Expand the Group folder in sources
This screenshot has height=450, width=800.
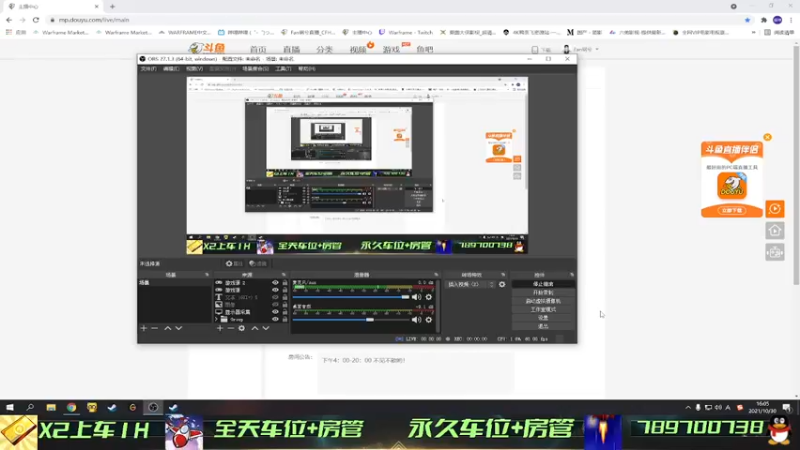click(216, 319)
